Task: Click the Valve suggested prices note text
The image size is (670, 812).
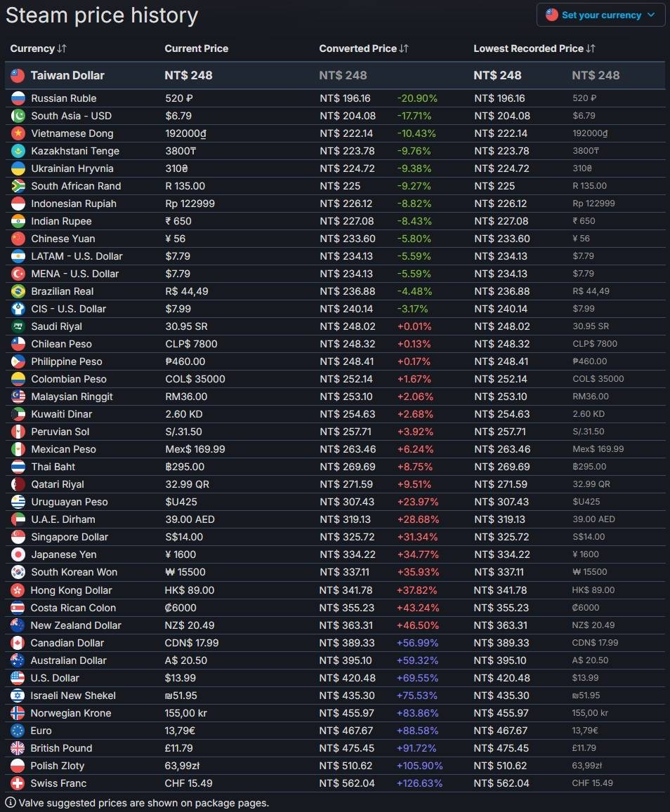Action: click(x=143, y=803)
